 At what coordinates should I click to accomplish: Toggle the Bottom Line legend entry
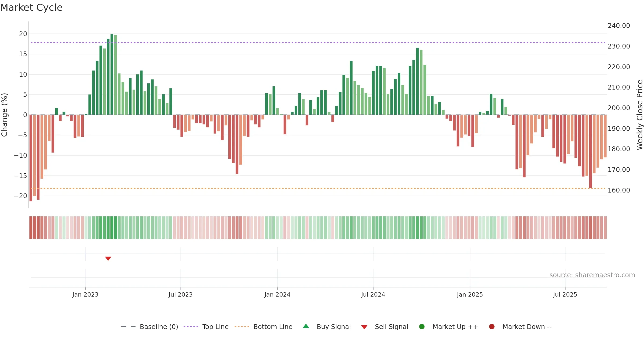(263, 327)
